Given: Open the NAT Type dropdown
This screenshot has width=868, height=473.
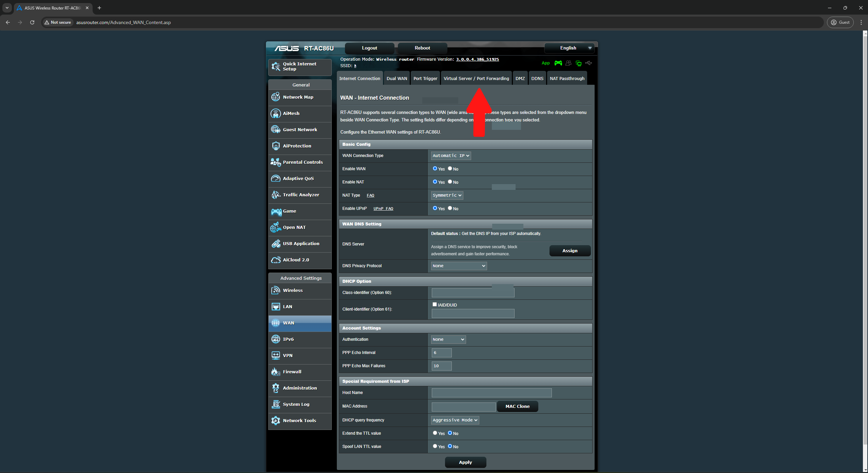Looking at the screenshot, I should pyautogui.click(x=447, y=195).
